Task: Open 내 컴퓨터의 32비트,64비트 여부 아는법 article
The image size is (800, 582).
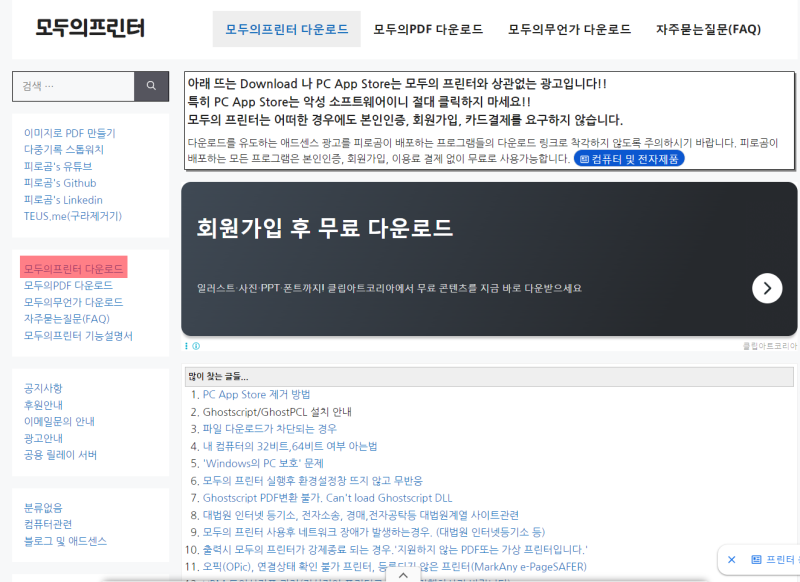Action: click(x=290, y=446)
